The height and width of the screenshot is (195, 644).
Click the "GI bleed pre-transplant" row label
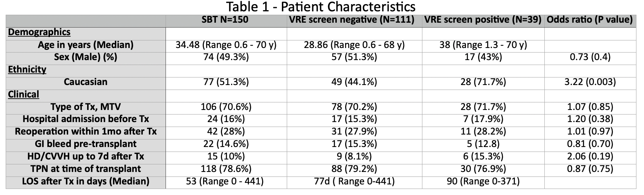click(86, 144)
